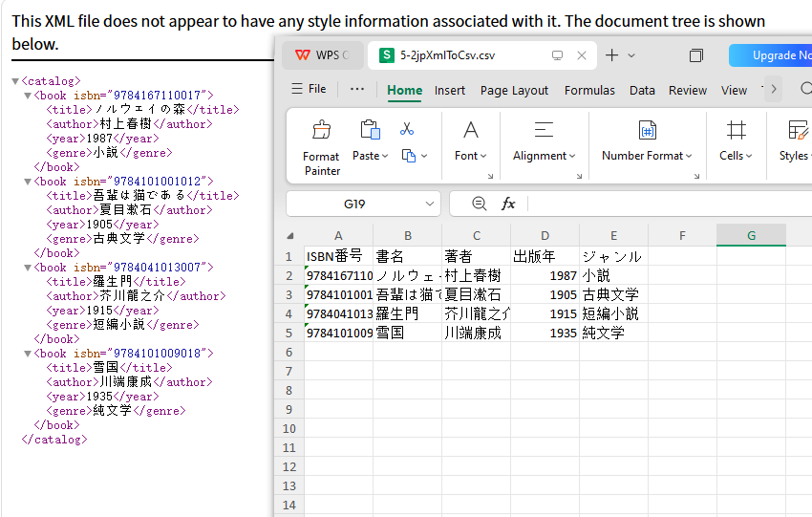Click the fx insert function icon

coord(508,204)
